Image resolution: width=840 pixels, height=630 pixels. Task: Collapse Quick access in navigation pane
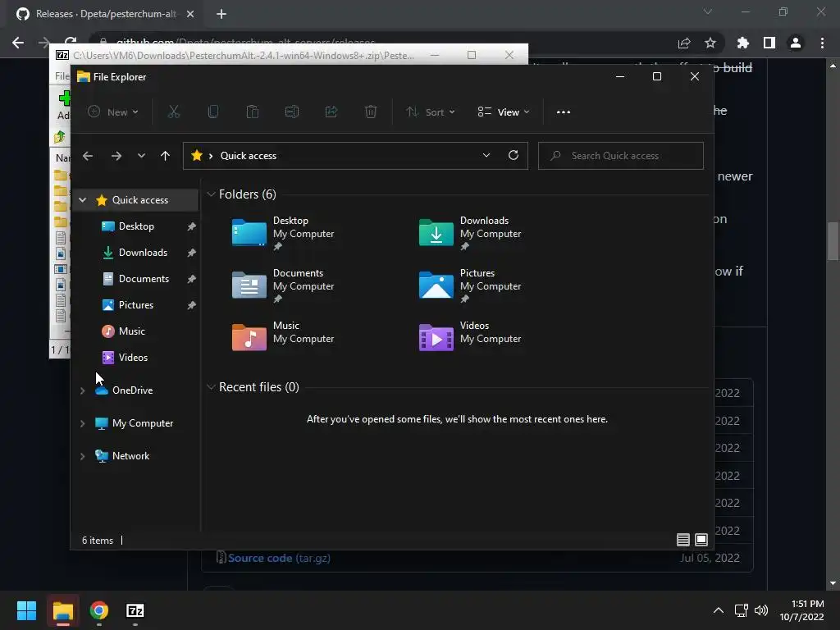click(x=83, y=200)
